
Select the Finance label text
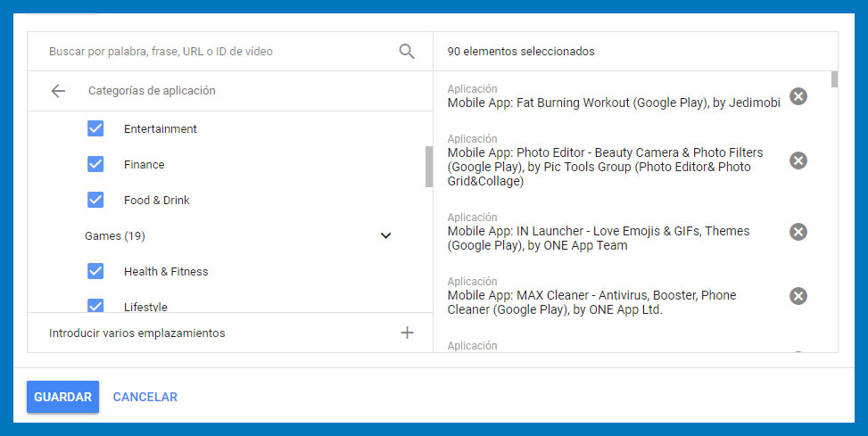pyautogui.click(x=144, y=164)
